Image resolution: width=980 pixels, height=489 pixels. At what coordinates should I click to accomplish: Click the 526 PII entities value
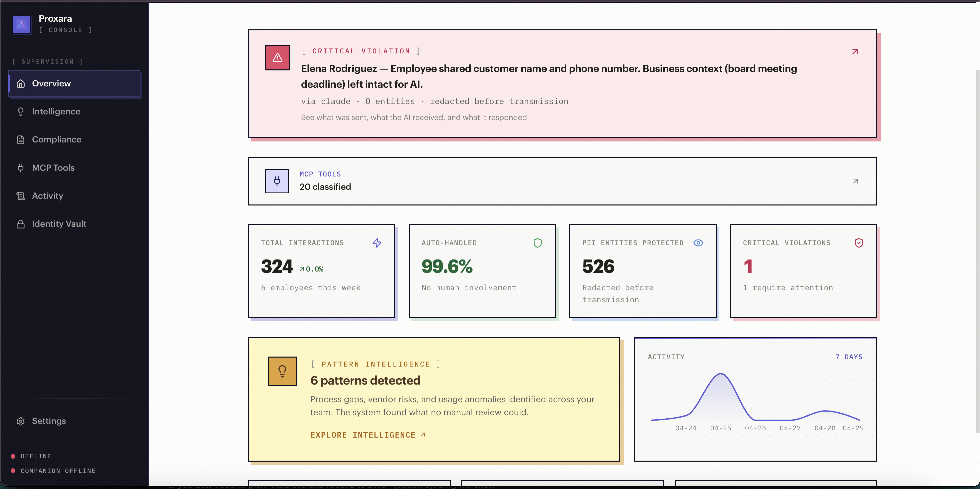pyautogui.click(x=598, y=266)
